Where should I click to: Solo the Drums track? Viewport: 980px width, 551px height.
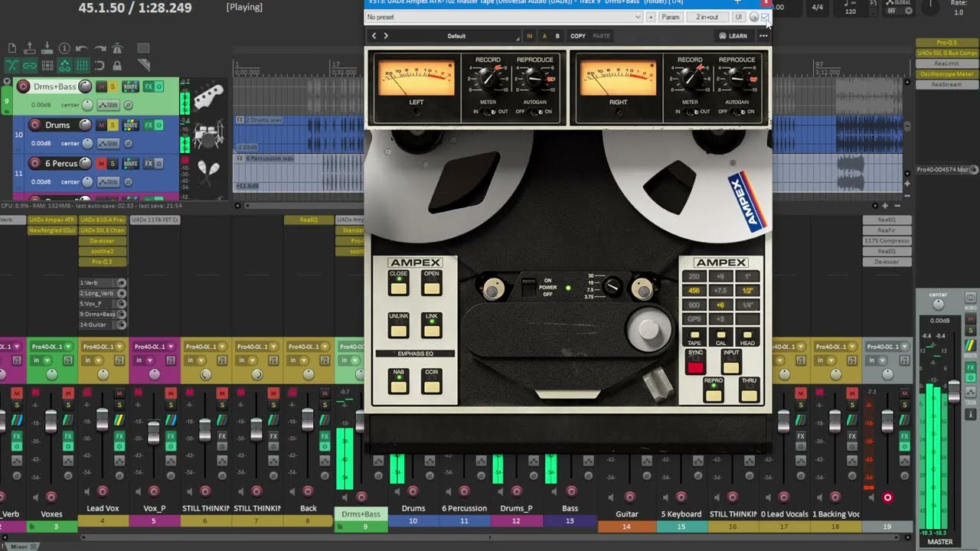[x=113, y=125]
